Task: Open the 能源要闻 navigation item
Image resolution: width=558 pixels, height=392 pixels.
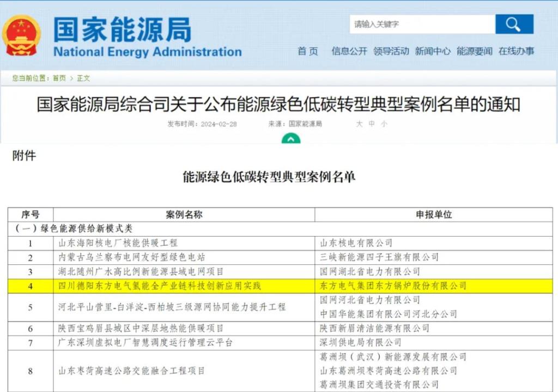Action: tap(474, 51)
